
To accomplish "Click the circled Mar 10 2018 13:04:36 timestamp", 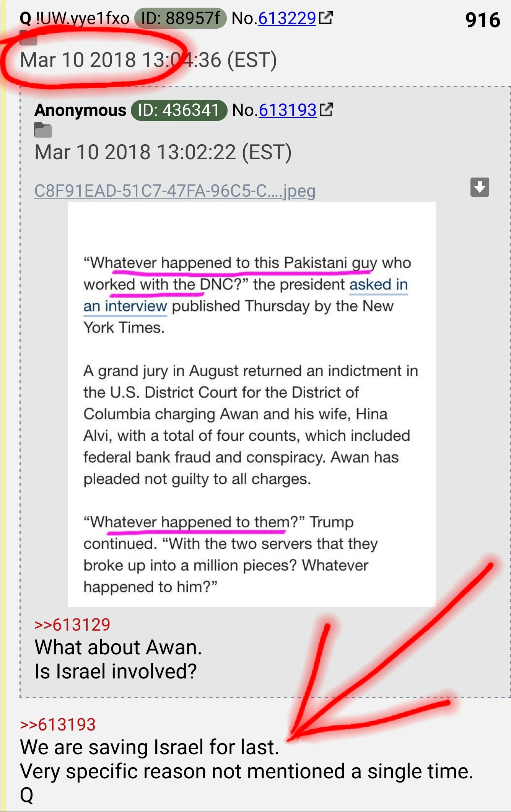I will pyautogui.click(x=148, y=60).
